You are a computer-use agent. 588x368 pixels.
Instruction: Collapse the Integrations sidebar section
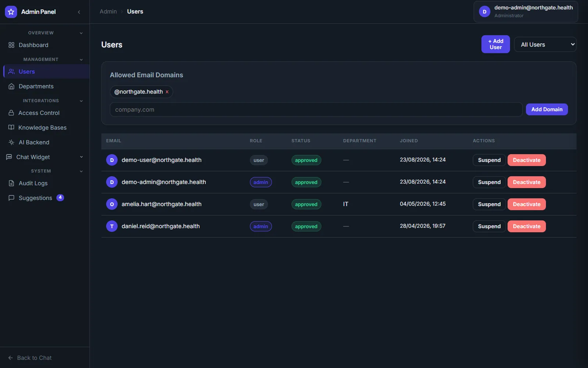pos(81,101)
